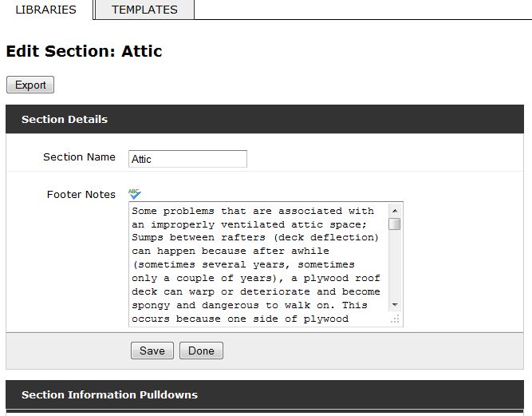The width and height of the screenshot is (532, 416).
Task: Click the Footer Notes scrollbar down arrow
Action: click(x=395, y=304)
